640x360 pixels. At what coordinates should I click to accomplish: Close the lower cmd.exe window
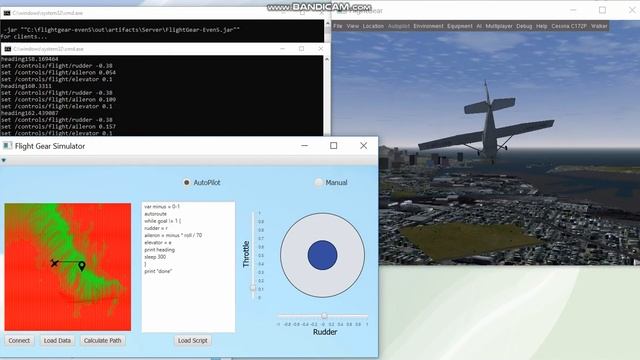320,49
